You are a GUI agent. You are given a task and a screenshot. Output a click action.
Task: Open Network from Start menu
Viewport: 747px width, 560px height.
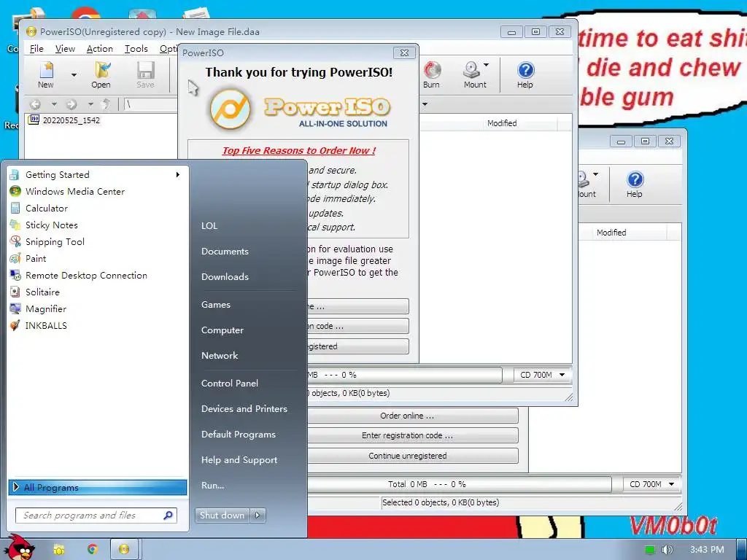(220, 356)
